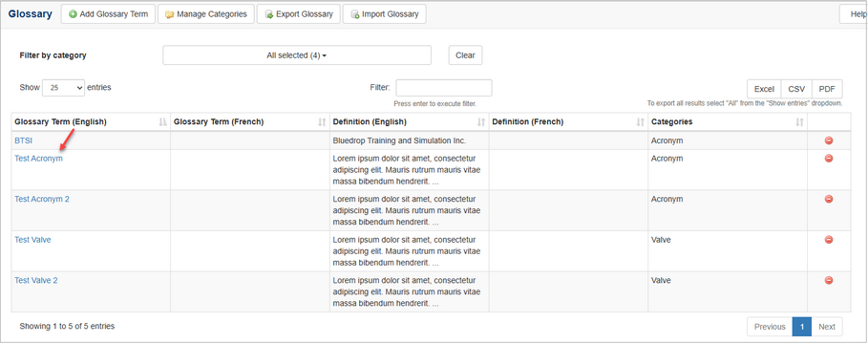Open the Test Acronym term link
Screen dimensions: 868x344
coord(39,159)
